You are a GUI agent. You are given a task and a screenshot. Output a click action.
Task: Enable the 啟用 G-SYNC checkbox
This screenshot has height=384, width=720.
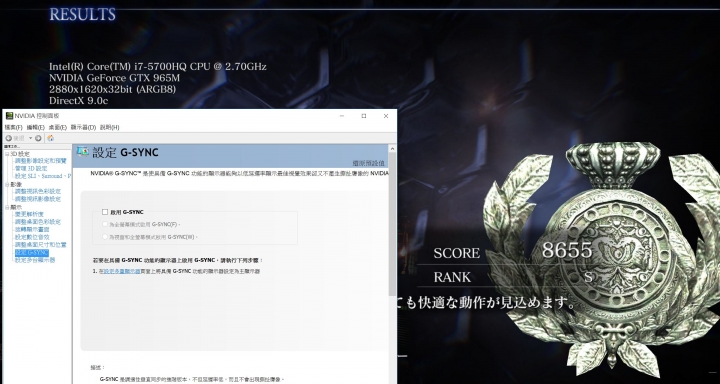pyautogui.click(x=105, y=212)
